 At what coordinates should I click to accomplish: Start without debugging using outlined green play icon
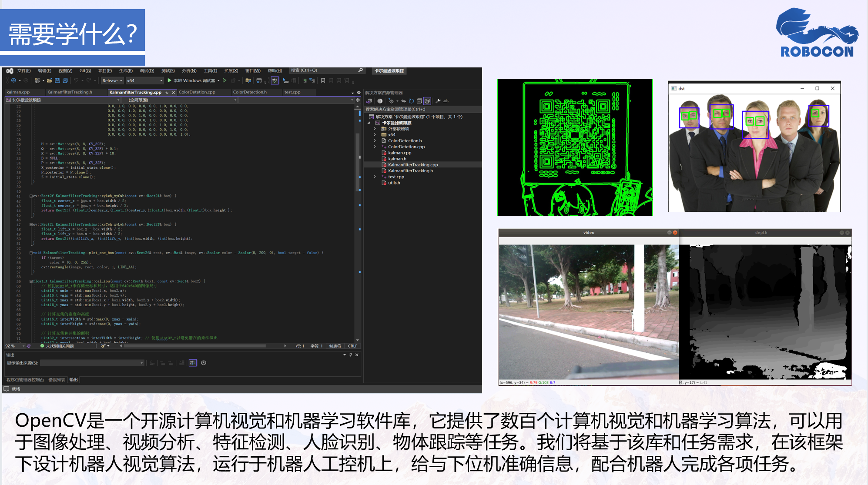pyautogui.click(x=225, y=80)
